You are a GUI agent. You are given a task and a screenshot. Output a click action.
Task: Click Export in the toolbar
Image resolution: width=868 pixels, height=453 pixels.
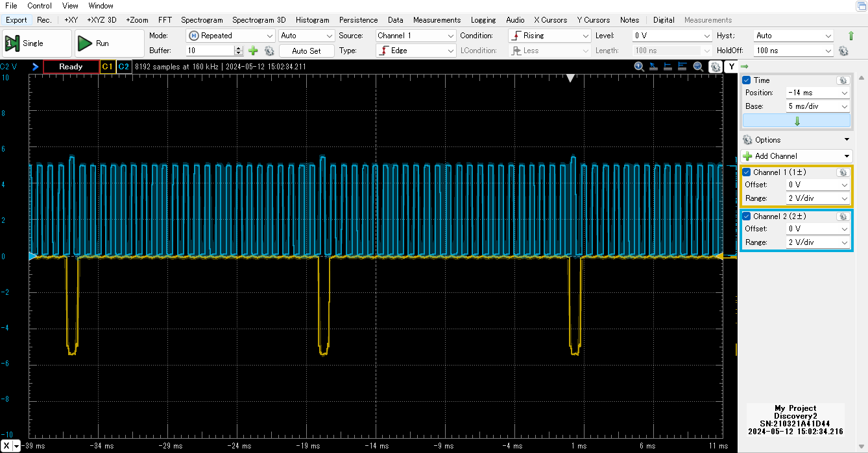[x=16, y=20]
